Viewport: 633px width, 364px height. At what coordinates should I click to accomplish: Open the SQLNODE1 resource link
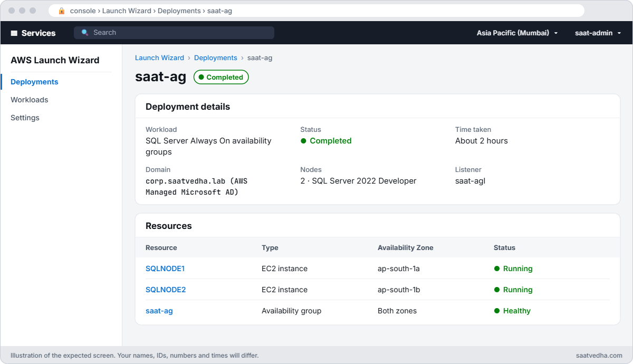(x=165, y=269)
